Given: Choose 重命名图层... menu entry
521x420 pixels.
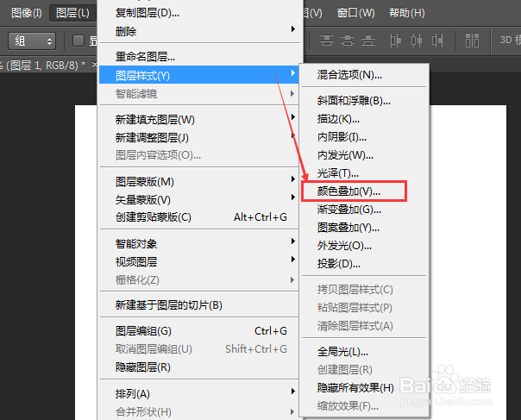Looking at the screenshot, I should [199, 56].
